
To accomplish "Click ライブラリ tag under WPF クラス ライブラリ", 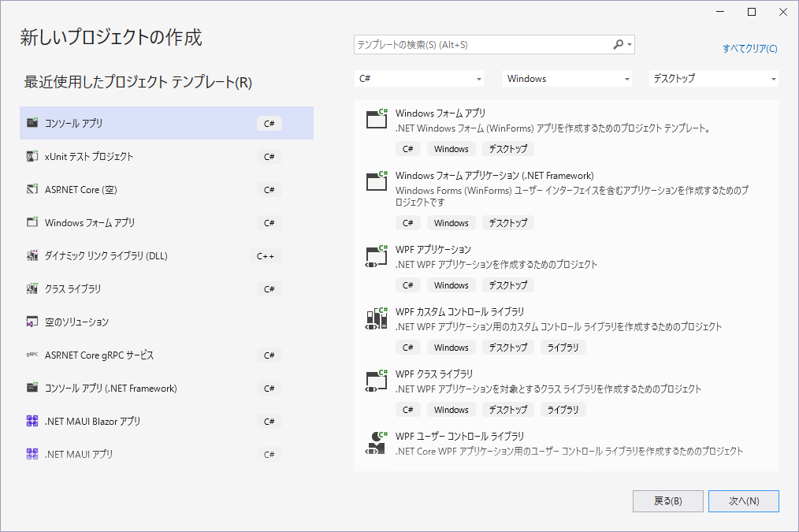I will (x=563, y=410).
